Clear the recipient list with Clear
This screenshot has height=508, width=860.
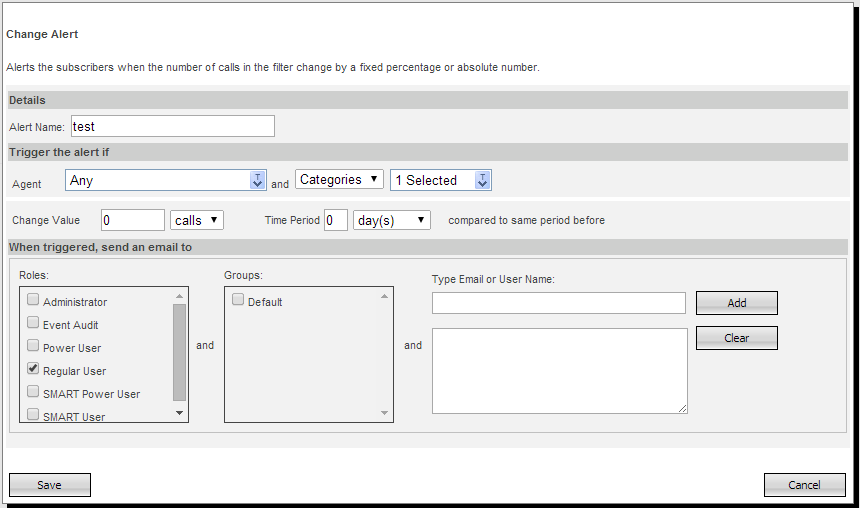point(736,338)
